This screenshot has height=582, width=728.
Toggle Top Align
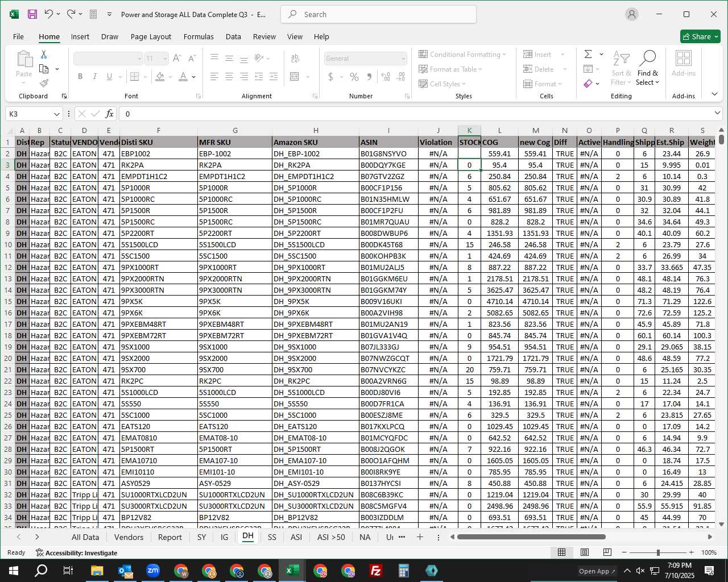(214, 59)
